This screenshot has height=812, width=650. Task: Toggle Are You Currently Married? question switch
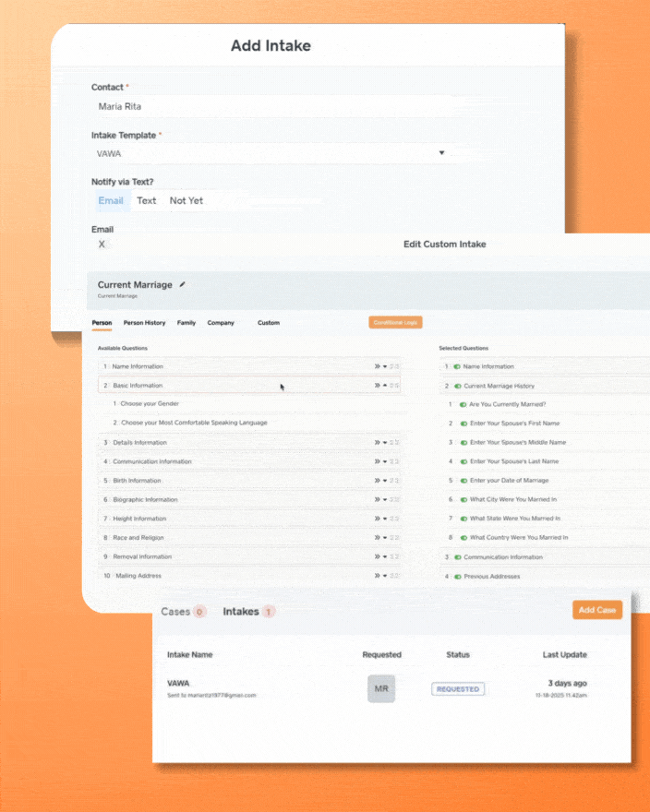point(463,404)
